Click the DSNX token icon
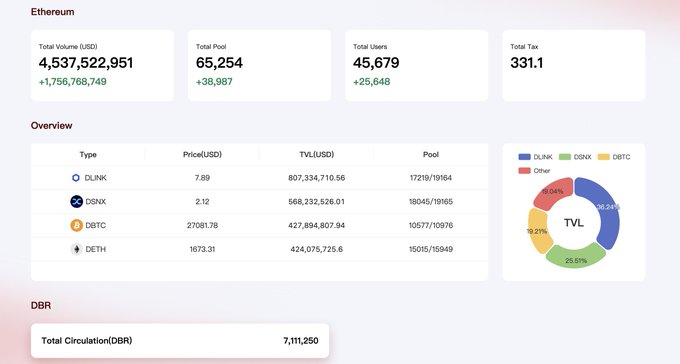 (x=76, y=201)
